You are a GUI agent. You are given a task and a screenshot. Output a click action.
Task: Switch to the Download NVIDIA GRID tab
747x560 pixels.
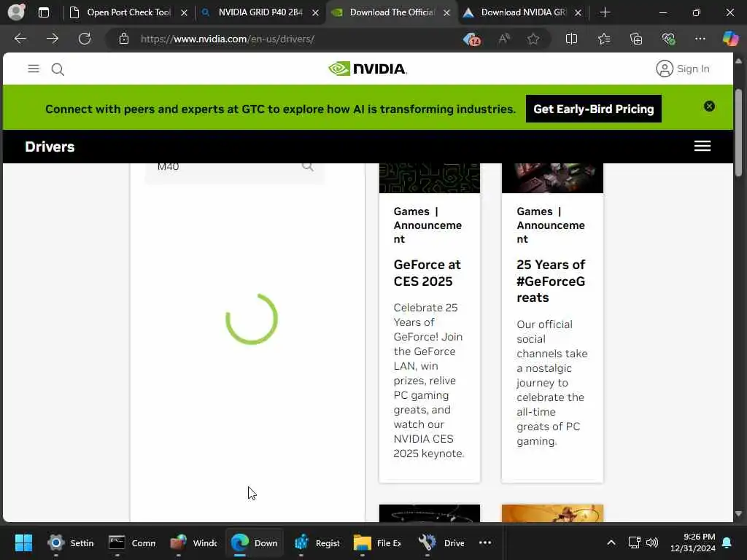(523, 12)
